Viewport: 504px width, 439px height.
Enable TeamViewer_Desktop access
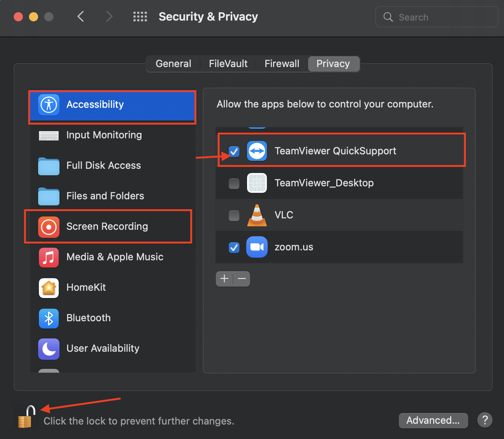[x=234, y=183]
